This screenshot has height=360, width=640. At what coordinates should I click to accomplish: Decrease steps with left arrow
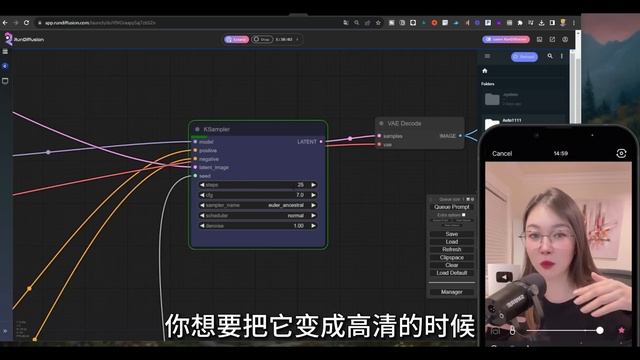tap(202, 185)
